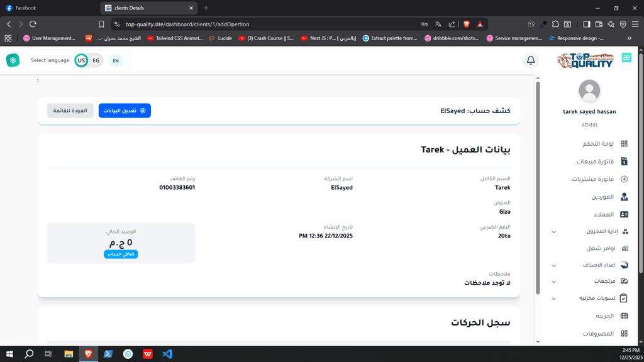Screen dimensions: 644x362
Task: Click the فاتورة مبيعات invoice icon
Action: click(625, 162)
